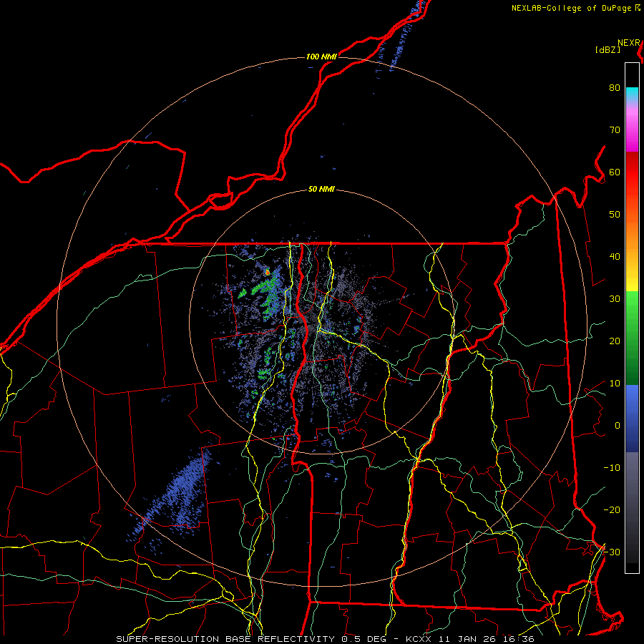Click the NEXLAB-College of DuPage credit text
Viewport: 644px width, 644px height.
click(572, 8)
